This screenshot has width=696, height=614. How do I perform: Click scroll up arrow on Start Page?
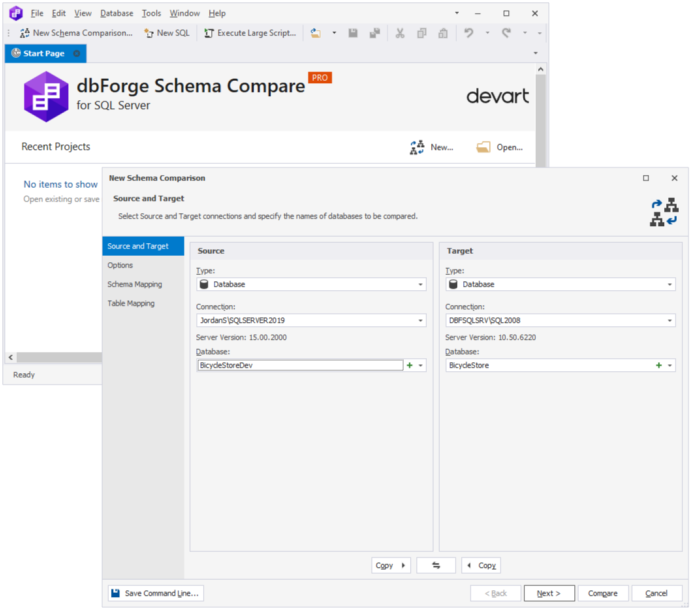point(540,69)
